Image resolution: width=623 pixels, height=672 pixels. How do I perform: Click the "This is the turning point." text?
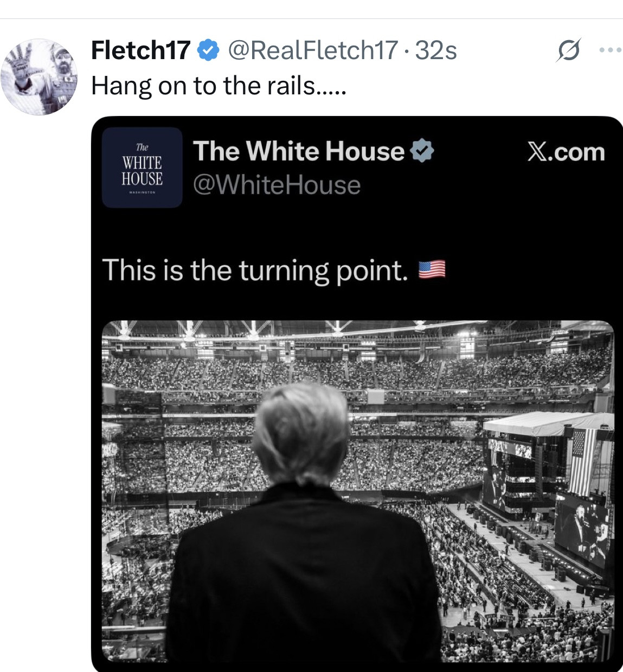[x=255, y=270]
